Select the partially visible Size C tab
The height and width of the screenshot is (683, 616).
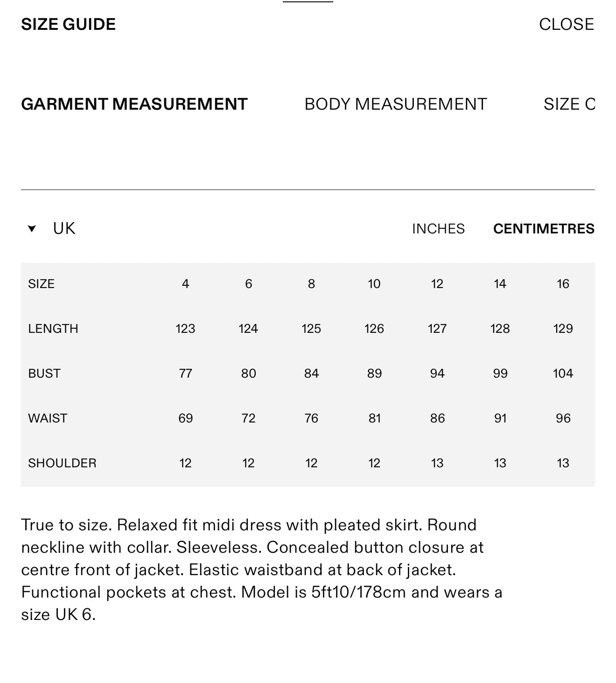tap(569, 104)
